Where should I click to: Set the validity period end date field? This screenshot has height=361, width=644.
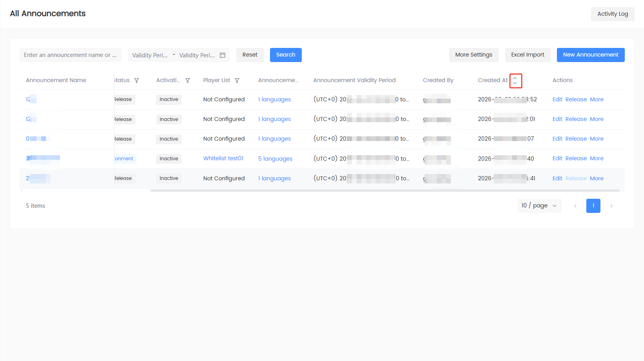[197, 55]
